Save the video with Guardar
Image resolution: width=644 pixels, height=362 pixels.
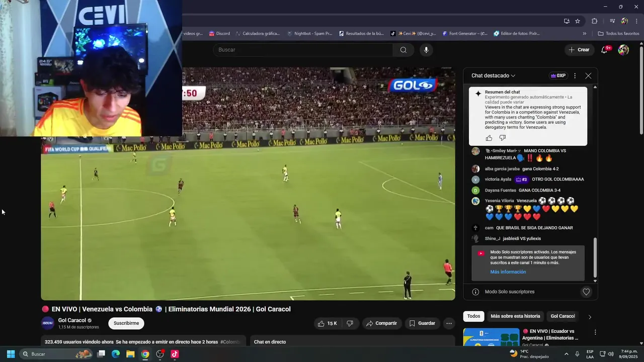[422, 323]
